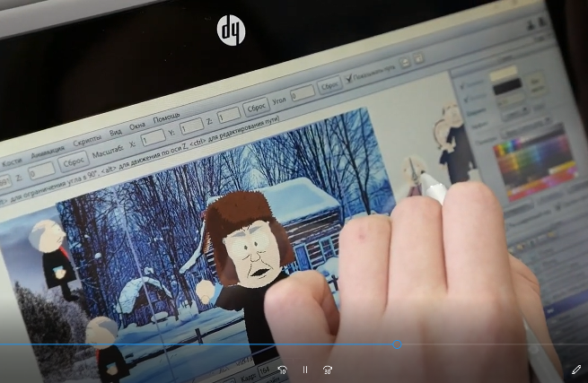Pick a color from the palette grid

pos(534,161)
